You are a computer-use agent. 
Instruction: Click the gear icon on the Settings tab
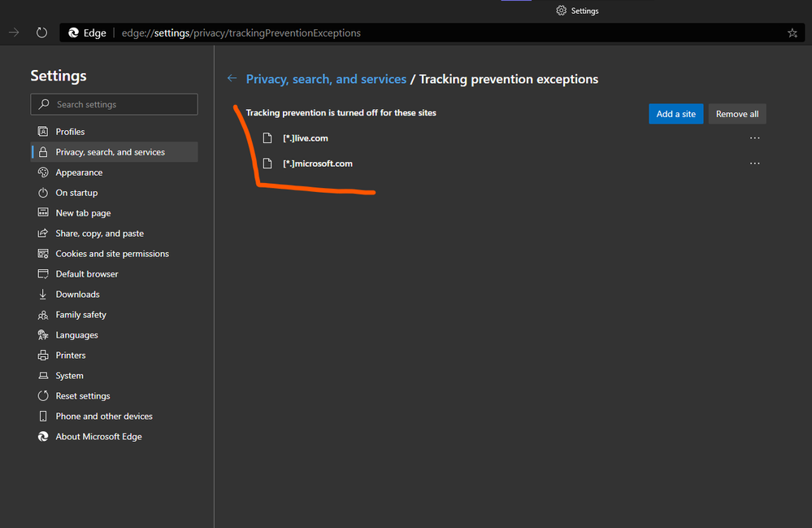click(x=562, y=11)
